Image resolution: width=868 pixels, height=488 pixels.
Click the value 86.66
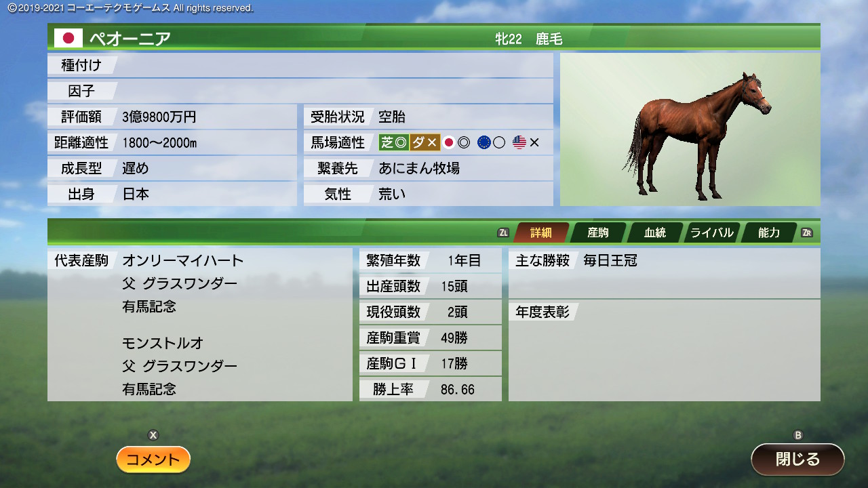point(458,390)
